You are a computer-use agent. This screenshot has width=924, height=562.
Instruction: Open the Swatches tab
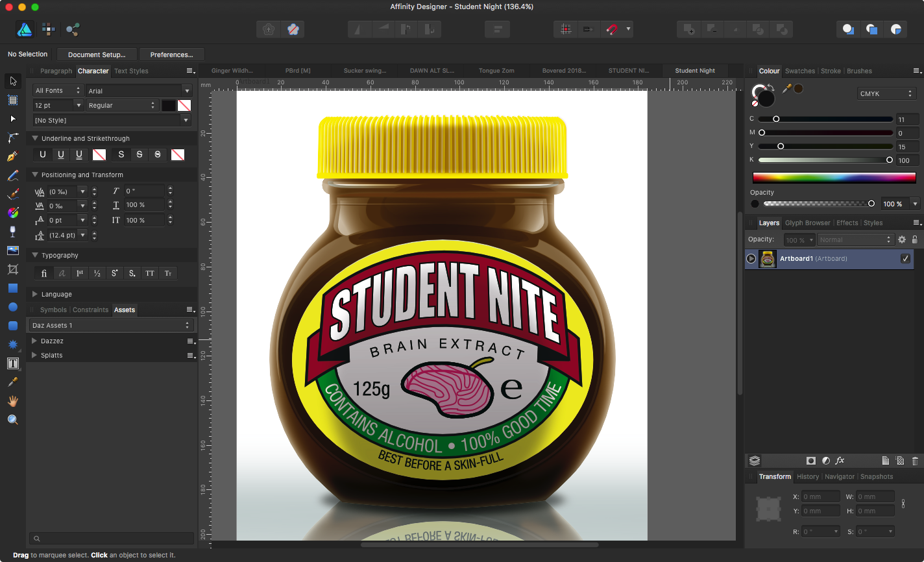point(800,71)
